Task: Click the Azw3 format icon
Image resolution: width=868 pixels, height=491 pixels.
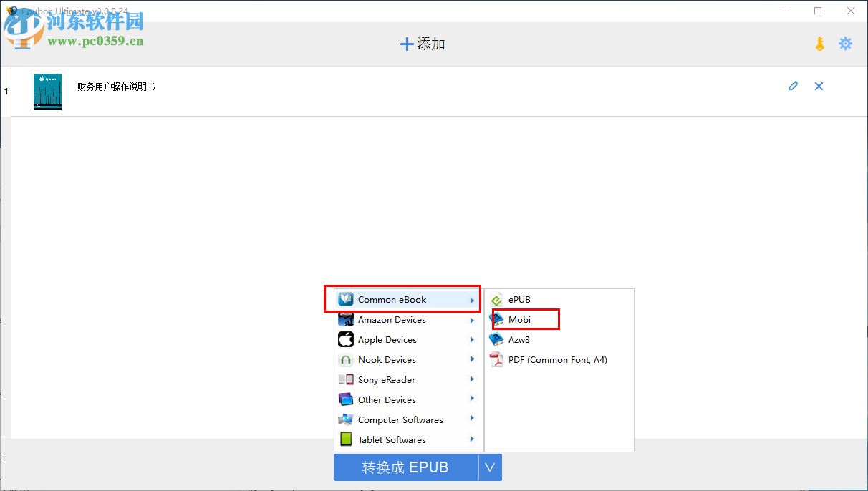Action: coord(496,339)
